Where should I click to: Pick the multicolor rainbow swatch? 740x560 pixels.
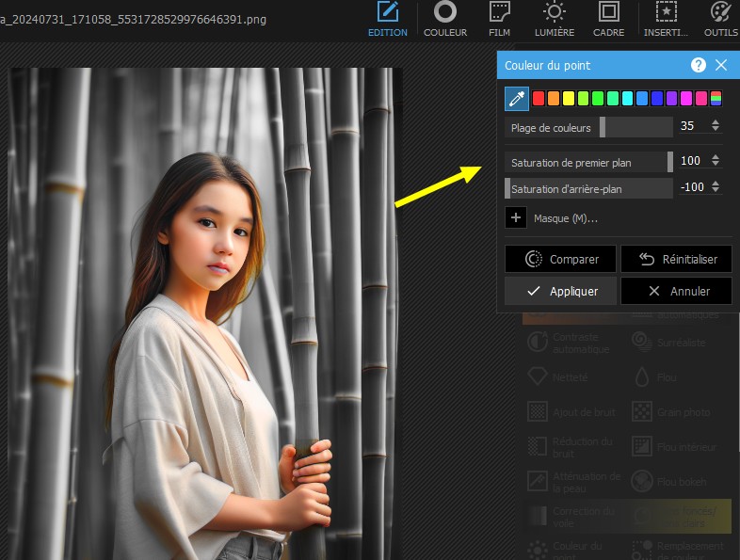click(x=716, y=99)
